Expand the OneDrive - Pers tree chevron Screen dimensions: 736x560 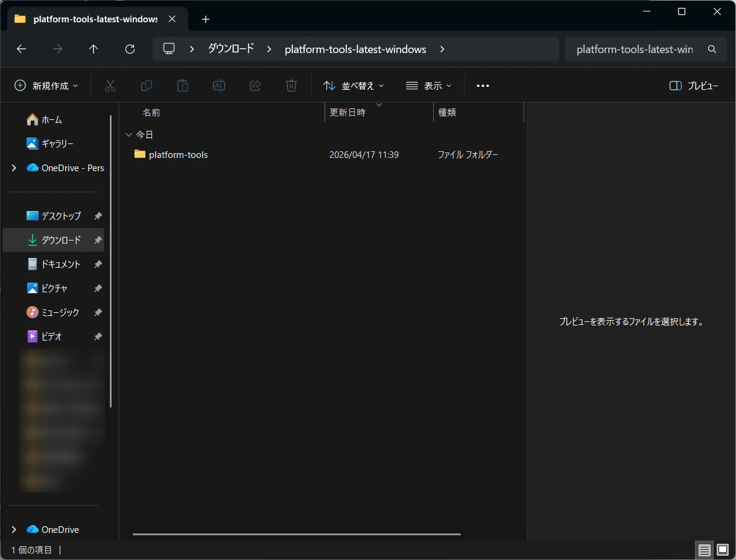point(14,168)
